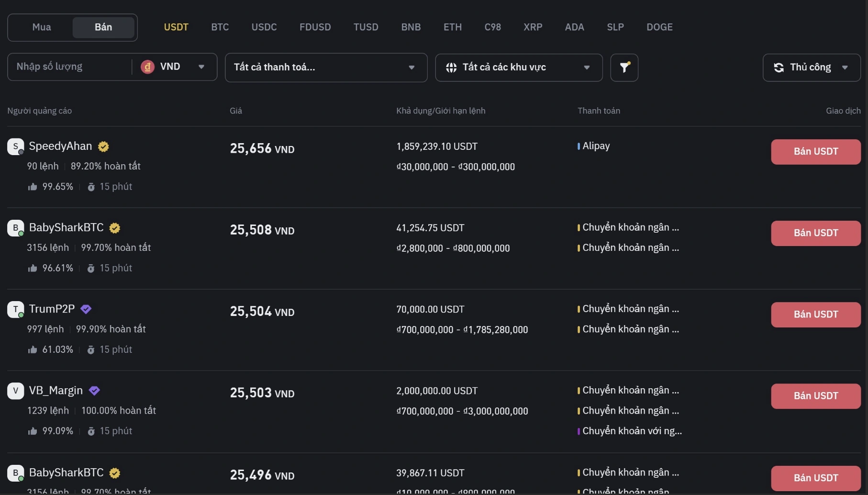Click the Thanh toán column header

[599, 111]
